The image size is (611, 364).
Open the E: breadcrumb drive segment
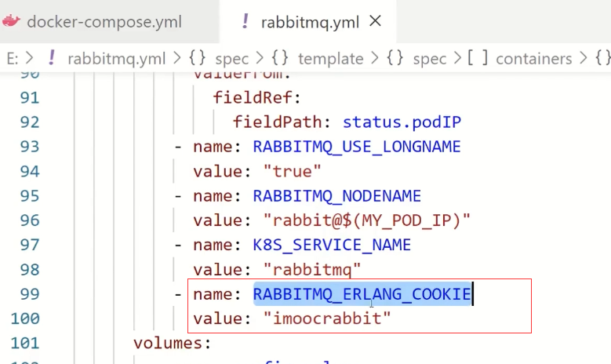13,59
